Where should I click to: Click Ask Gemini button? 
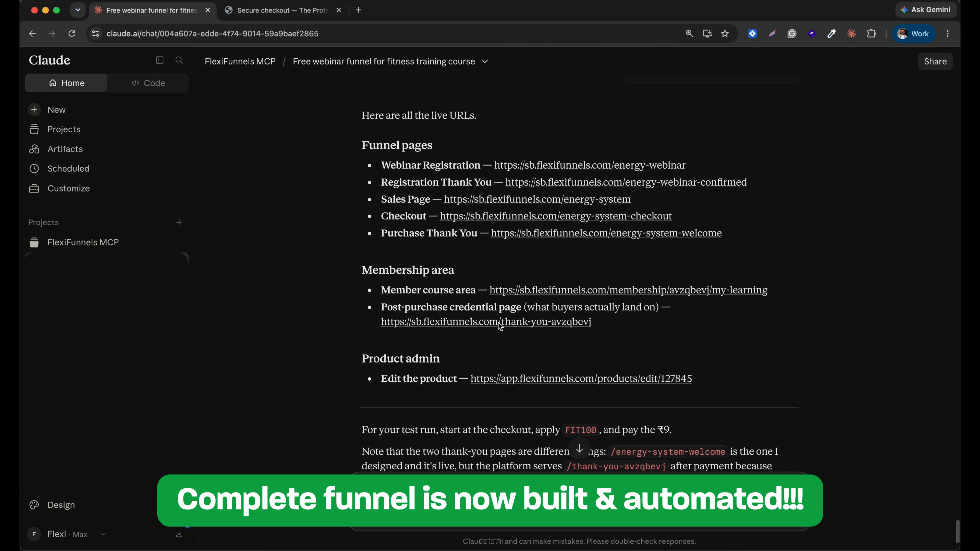point(926,10)
